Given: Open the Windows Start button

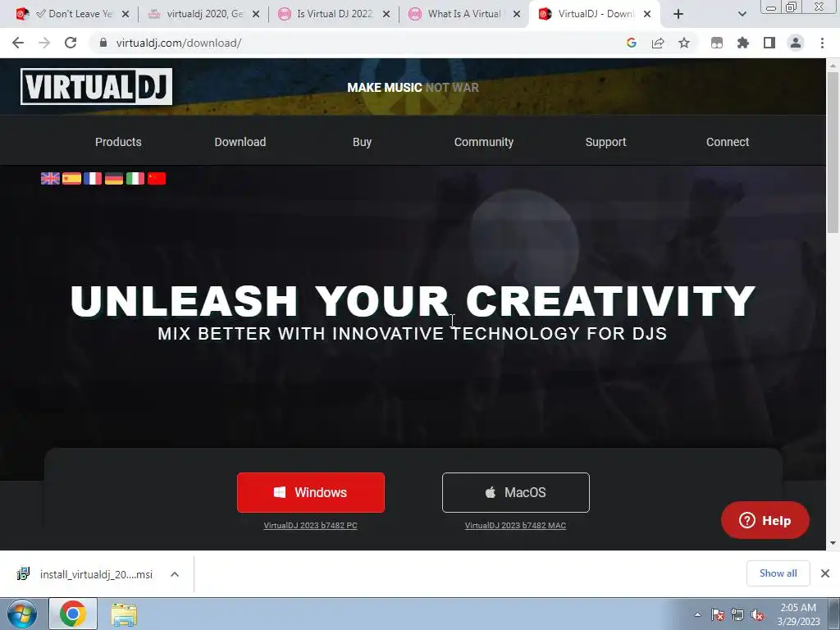Looking at the screenshot, I should (x=21, y=614).
